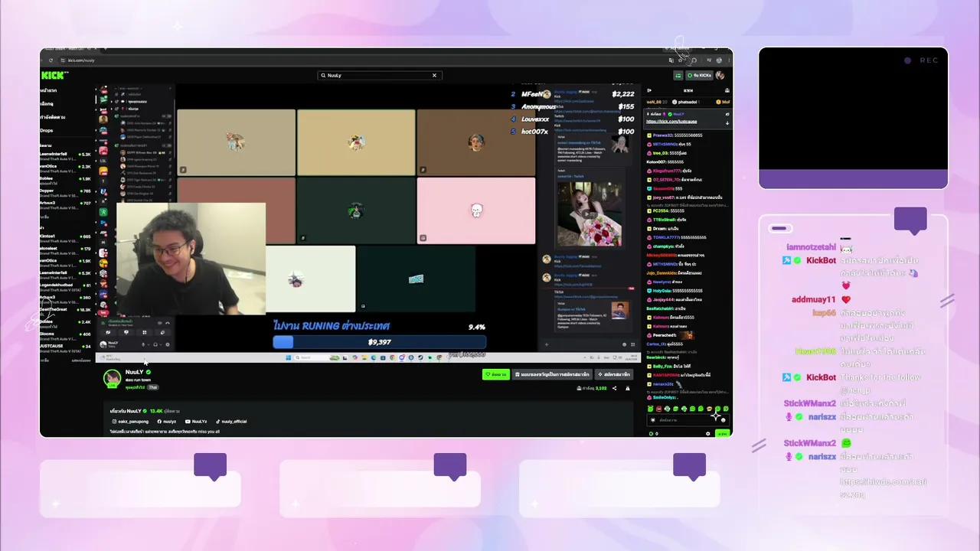Click NuuLY's live channel avatar
980x551 pixels.
[x=113, y=377]
